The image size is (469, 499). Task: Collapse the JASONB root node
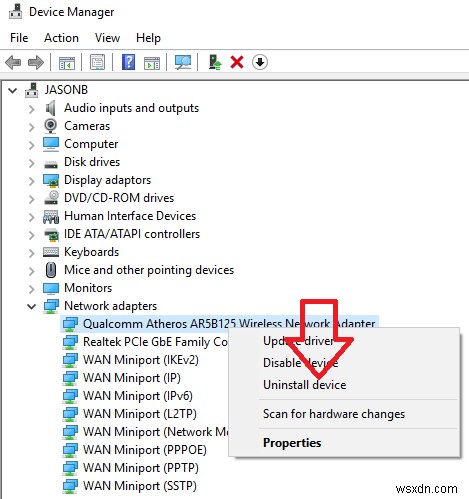click(x=13, y=90)
